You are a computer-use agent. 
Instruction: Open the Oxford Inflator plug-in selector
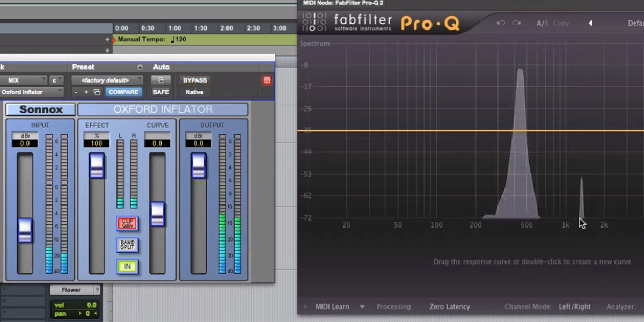coord(32,92)
